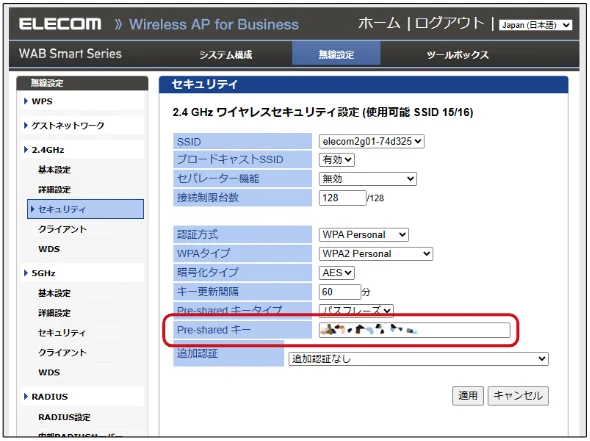Click the キャンセル button

(518, 395)
